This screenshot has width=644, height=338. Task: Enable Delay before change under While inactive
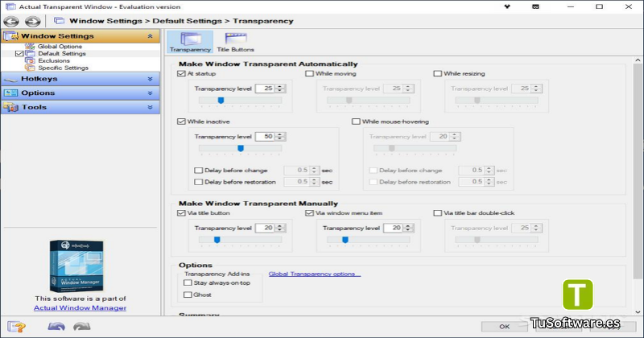click(198, 171)
